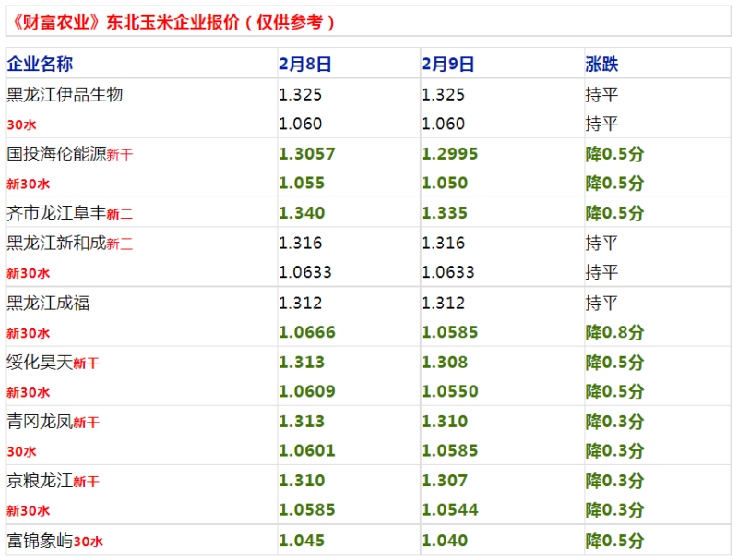The height and width of the screenshot is (560, 738).
Task: Click the 降0.5分 change in 富锦象屿 row
Action: [614, 540]
